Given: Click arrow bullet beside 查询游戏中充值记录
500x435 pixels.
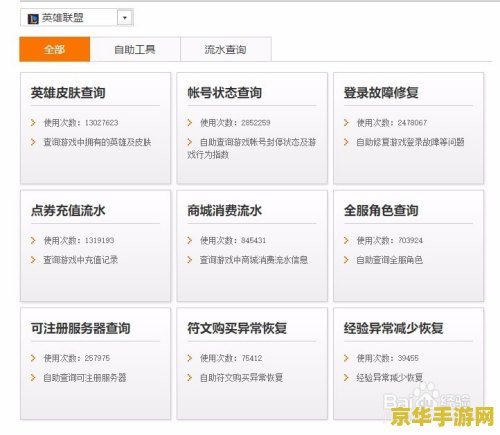Looking at the screenshot, I should tap(33, 260).
